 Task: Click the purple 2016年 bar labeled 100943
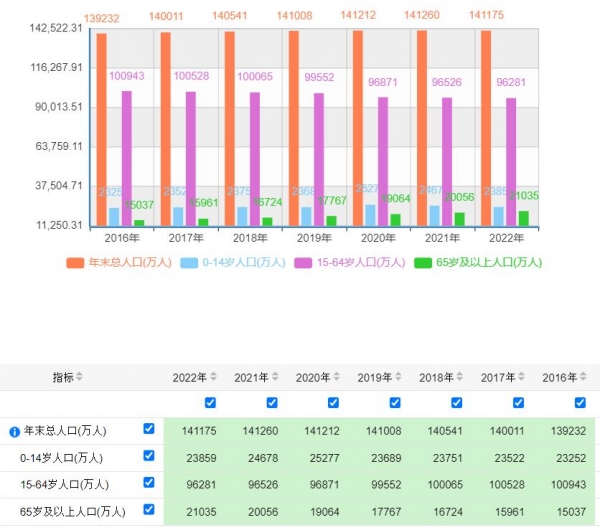tap(127, 158)
